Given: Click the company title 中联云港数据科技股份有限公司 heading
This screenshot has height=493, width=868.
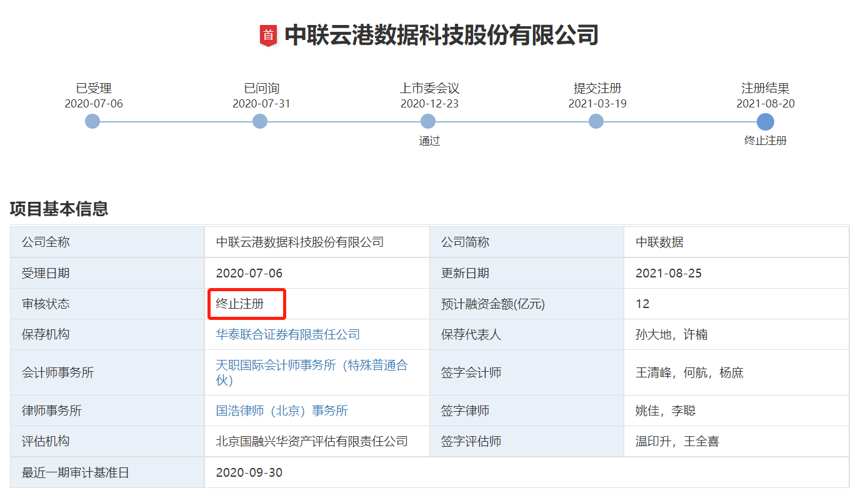Looking at the screenshot, I should tap(441, 35).
